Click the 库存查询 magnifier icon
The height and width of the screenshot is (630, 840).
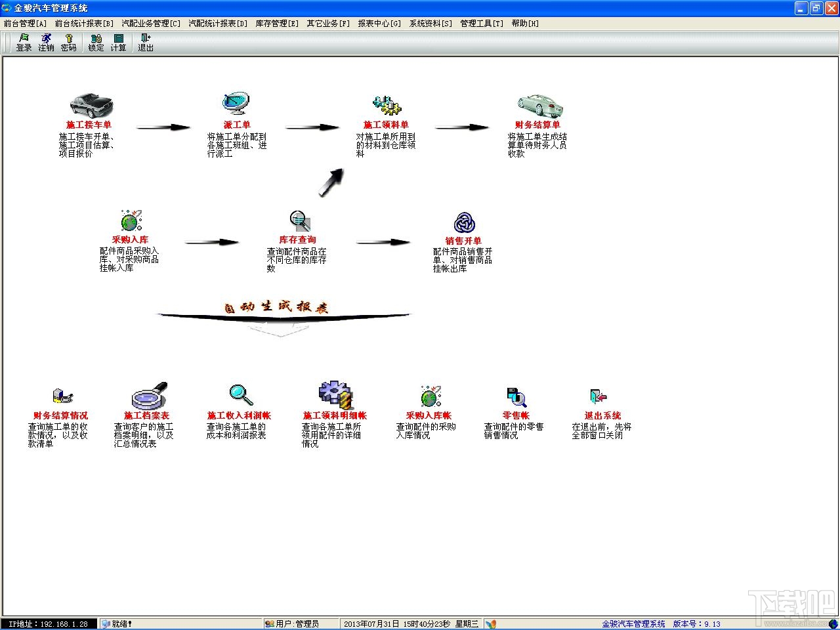coord(300,221)
